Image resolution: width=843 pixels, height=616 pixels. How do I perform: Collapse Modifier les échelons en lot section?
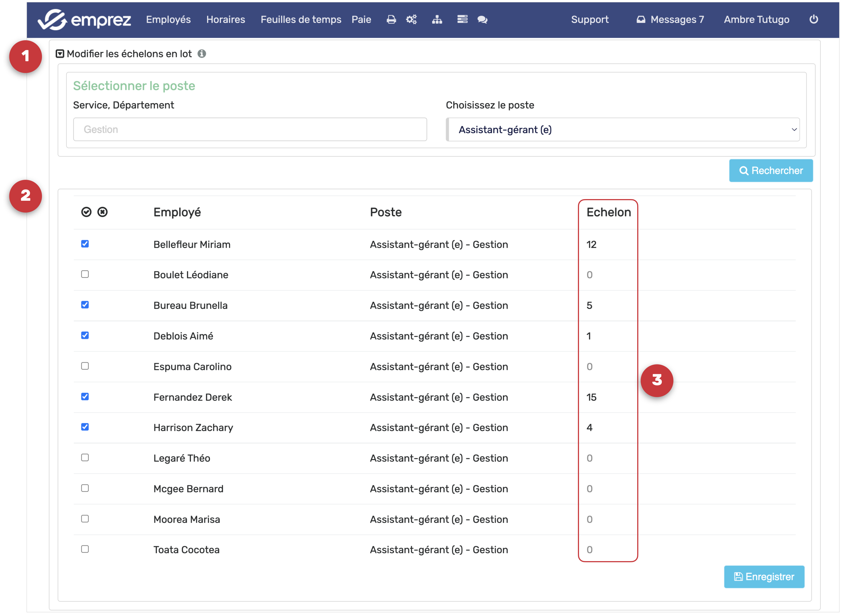tap(60, 54)
